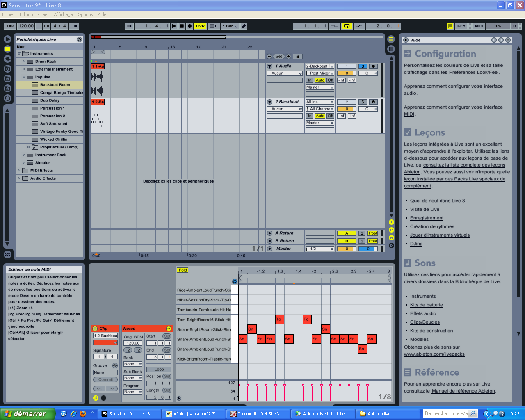The width and height of the screenshot is (525, 420).
Task: Toggle the OVR overdub switch
Action: [x=200, y=26]
